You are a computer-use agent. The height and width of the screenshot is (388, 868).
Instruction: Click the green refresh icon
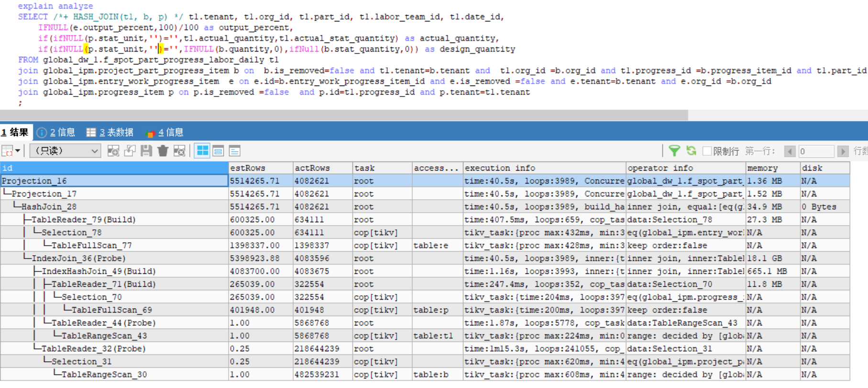point(691,151)
